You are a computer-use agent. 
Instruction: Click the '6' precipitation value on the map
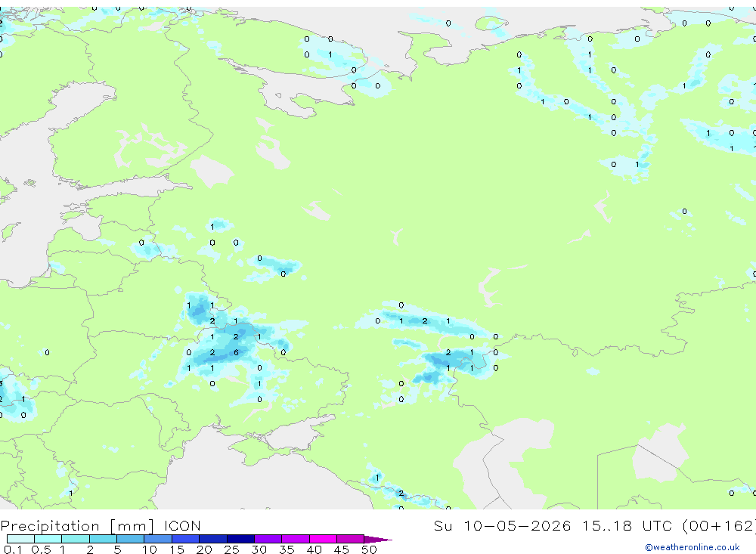236,352
